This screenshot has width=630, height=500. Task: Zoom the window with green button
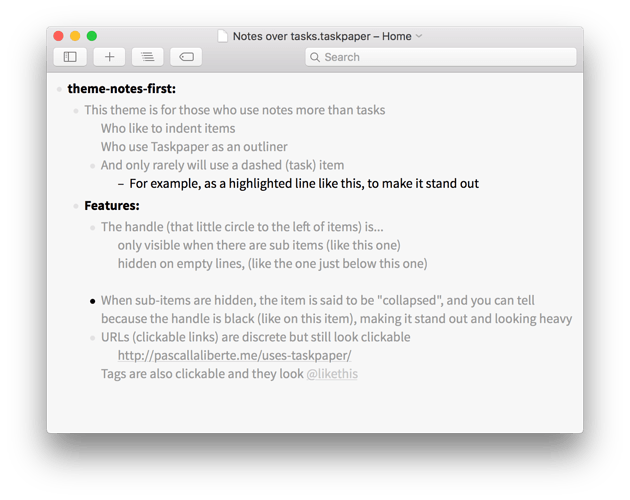[x=92, y=36]
